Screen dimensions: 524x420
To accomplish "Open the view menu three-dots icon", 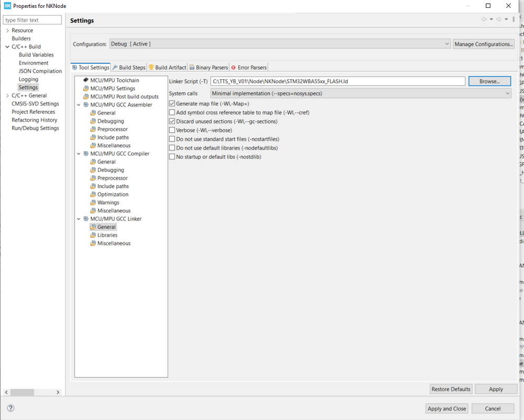I will coord(514,19).
